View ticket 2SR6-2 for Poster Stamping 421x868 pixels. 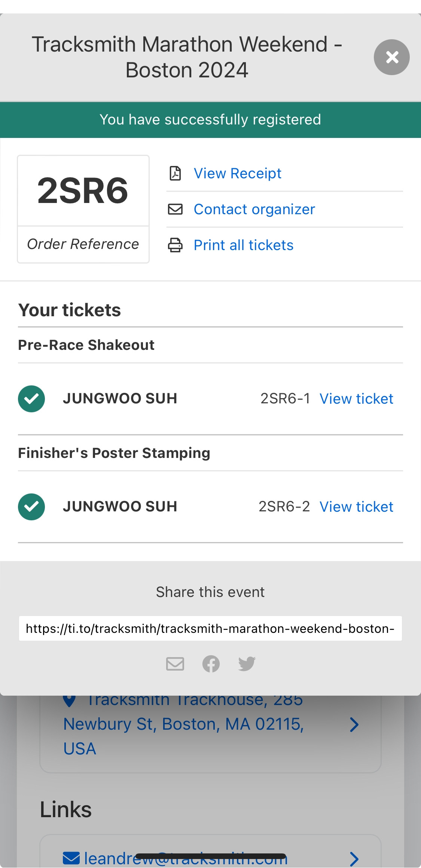[x=356, y=507]
